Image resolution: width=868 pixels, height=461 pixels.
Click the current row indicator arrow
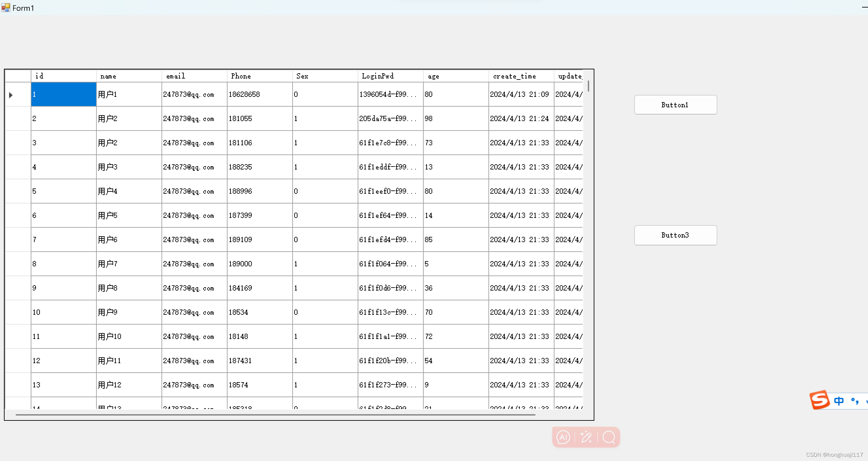click(x=10, y=95)
